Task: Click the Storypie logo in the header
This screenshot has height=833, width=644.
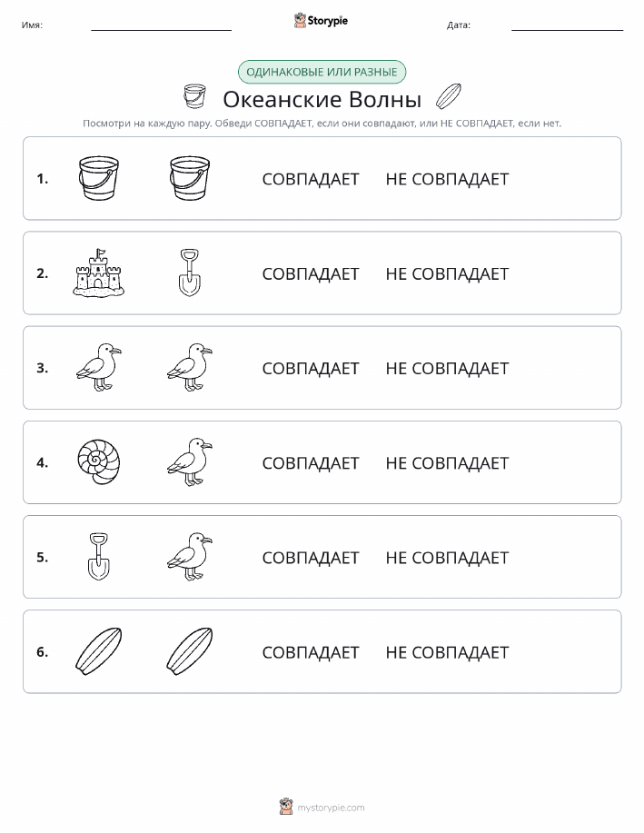Action: [x=321, y=21]
